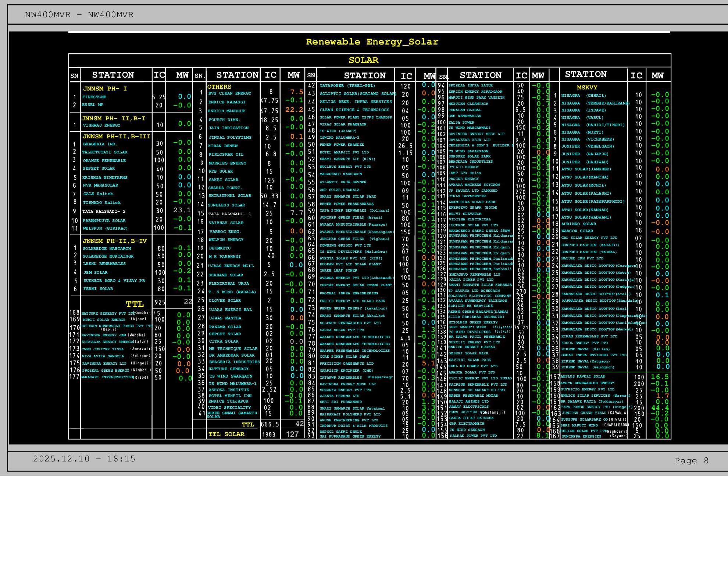The width and height of the screenshot is (728, 563).
Task: Select the JNNSM PH- I group heading
Action: (105, 89)
